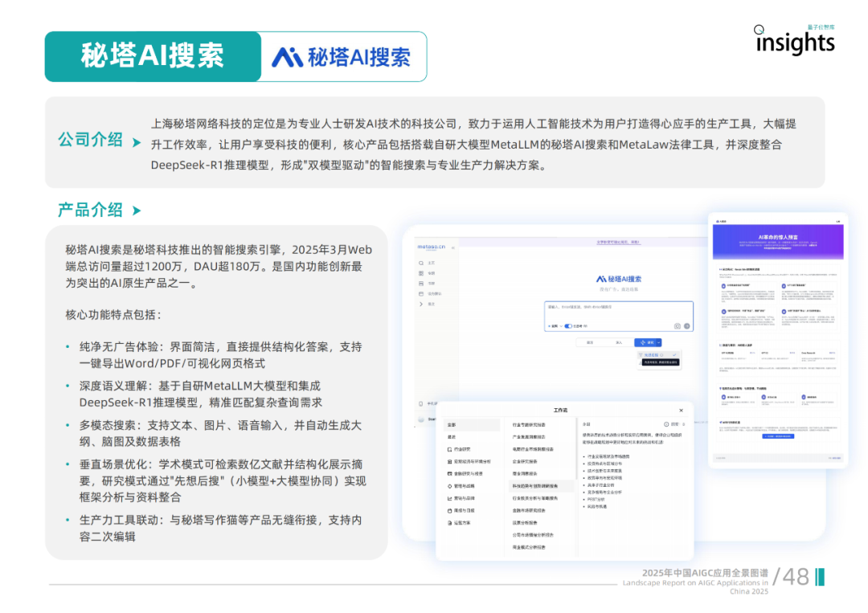Click the metaso.cn logo in sidebar
Screen dimensions: 868x613
[431, 247]
